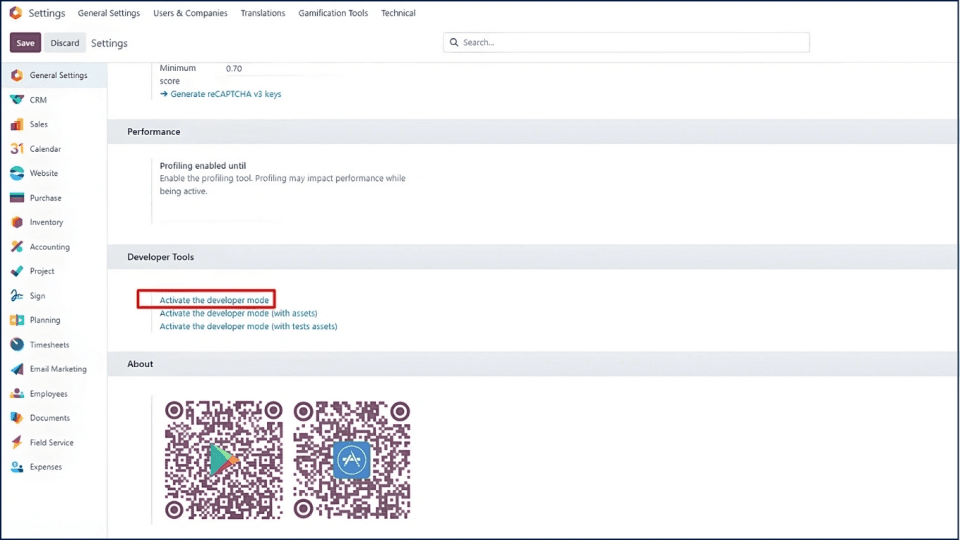
Task: Click the Timesheets label in sidebar
Action: (x=50, y=345)
